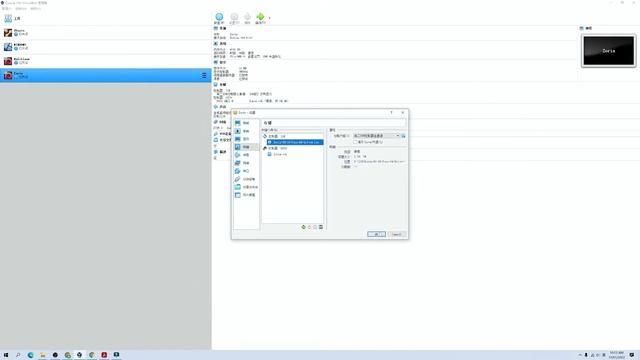Click OK in the settings dialog
Image resolution: width=640 pixels, height=360 pixels.
(x=376, y=234)
